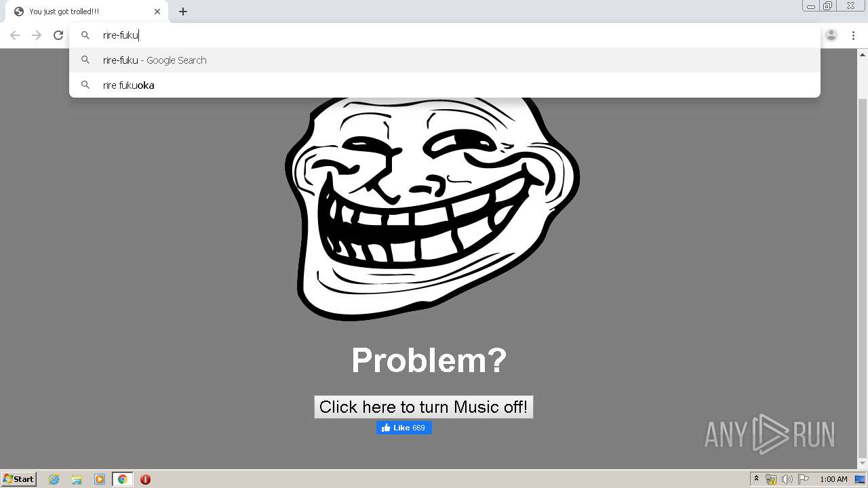The width and height of the screenshot is (868, 488).
Task: Click the taskbar clock showing 1:00 AM
Action: (x=833, y=479)
